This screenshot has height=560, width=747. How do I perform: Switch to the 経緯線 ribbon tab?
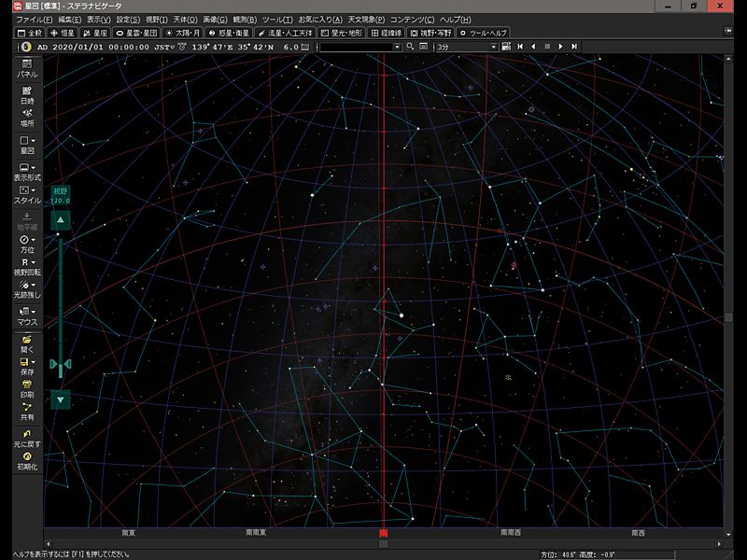click(387, 33)
